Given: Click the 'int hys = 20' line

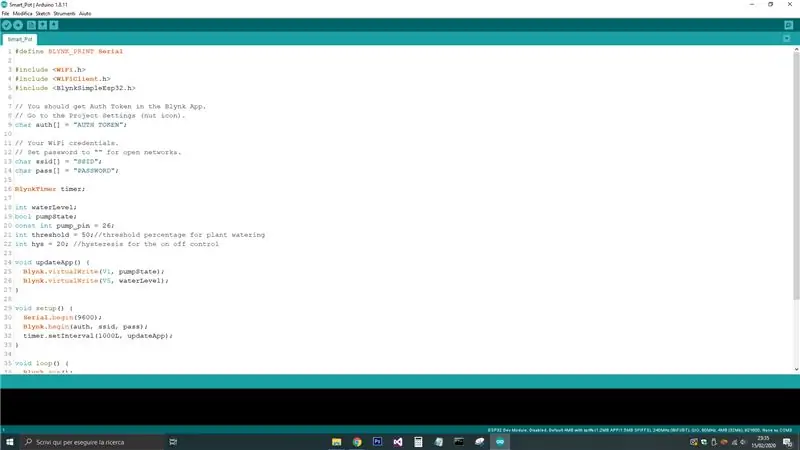Looking at the screenshot, I should (116, 244).
